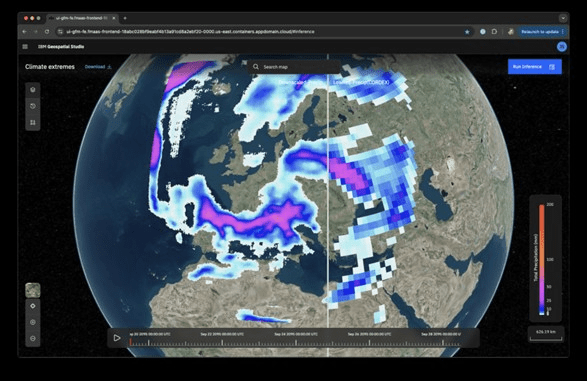Click the recenter location icon
587x381 pixels.
pos(33,306)
